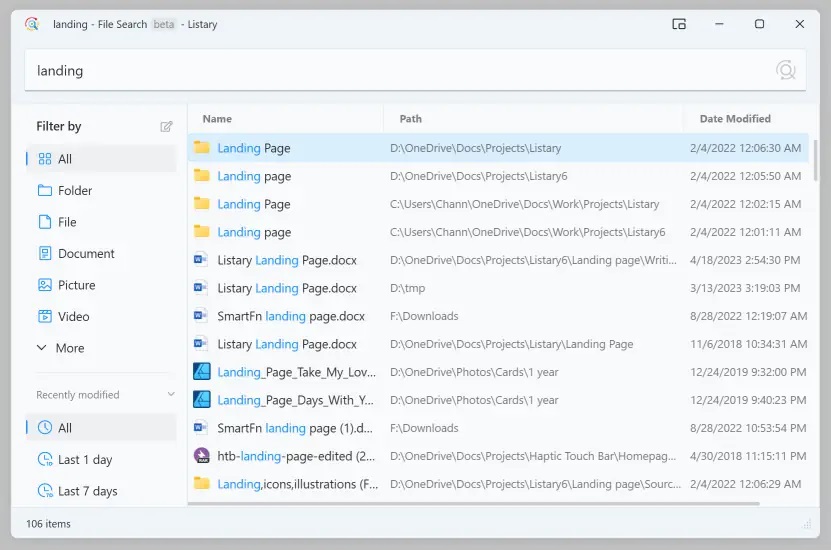The width and height of the screenshot is (831, 550).
Task: Click the Folder filter icon
Action: pos(45,190)
